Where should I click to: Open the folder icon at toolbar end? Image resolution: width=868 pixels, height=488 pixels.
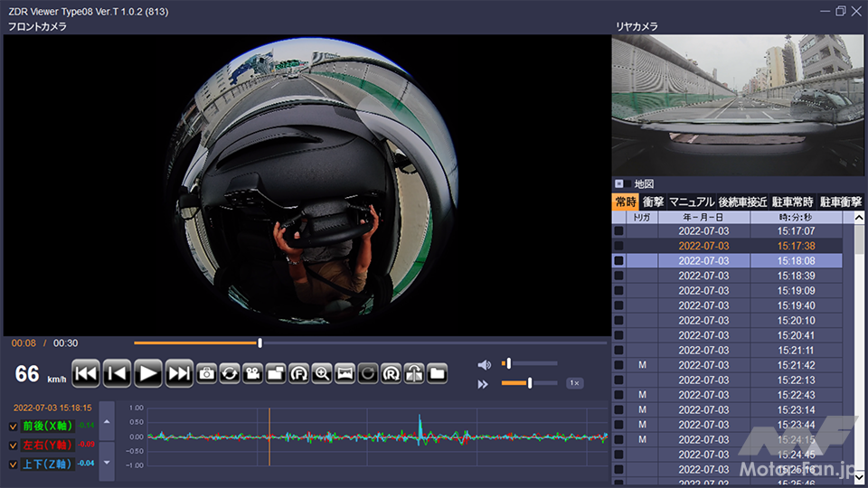(x=437, y=373)
